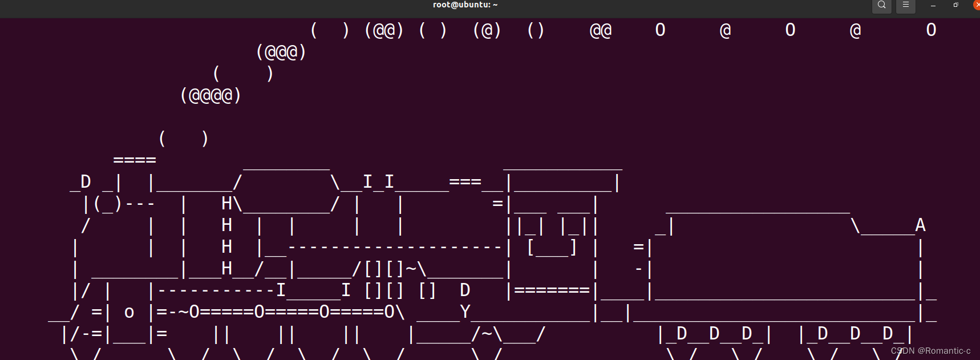Click the "(@)" smoke text
The width and height of the screenshot is (980, 360).
(487, 30)
